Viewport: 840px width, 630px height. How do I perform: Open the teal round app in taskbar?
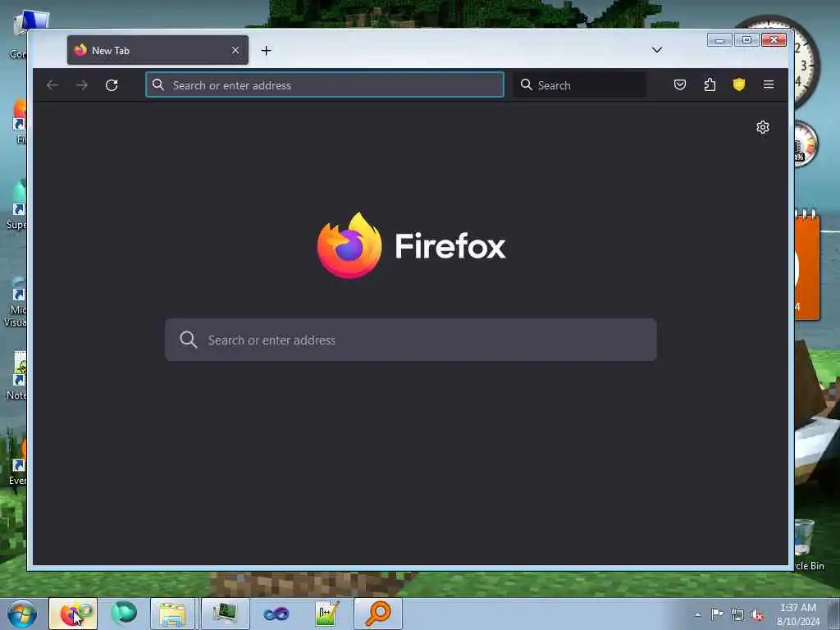point(124,614)
